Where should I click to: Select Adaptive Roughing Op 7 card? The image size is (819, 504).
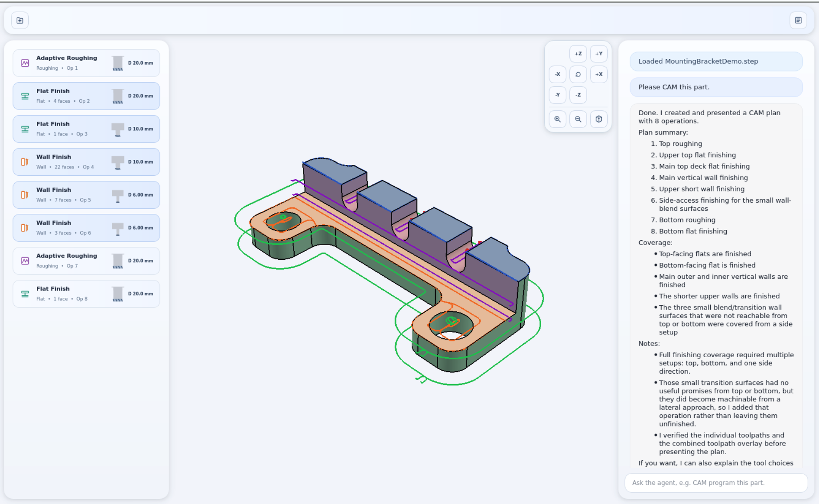point(86,261)
